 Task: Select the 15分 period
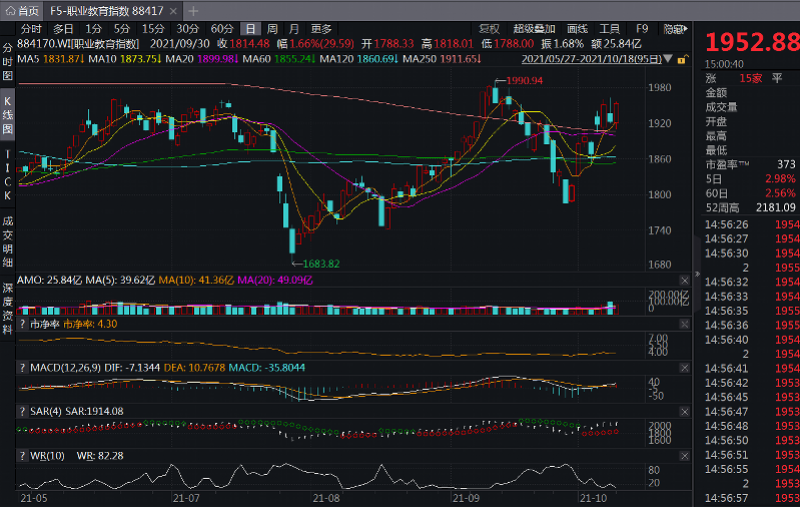153,29
